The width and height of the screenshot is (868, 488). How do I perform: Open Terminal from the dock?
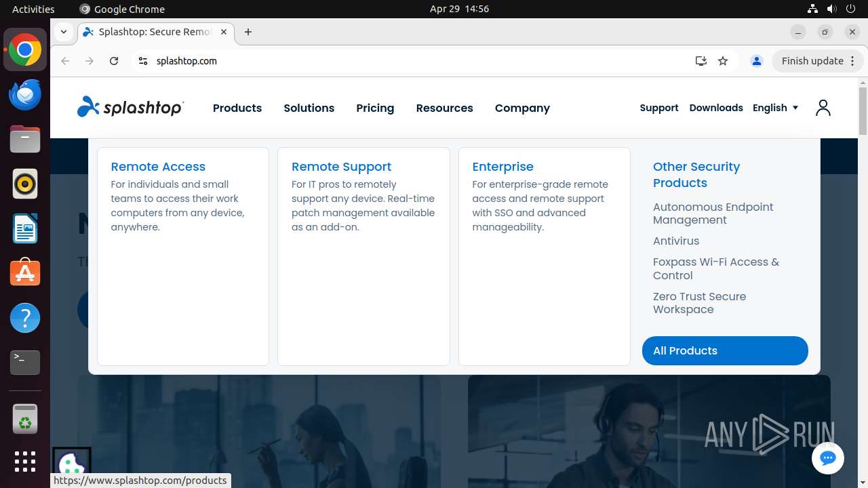click(x=25, y=363)
